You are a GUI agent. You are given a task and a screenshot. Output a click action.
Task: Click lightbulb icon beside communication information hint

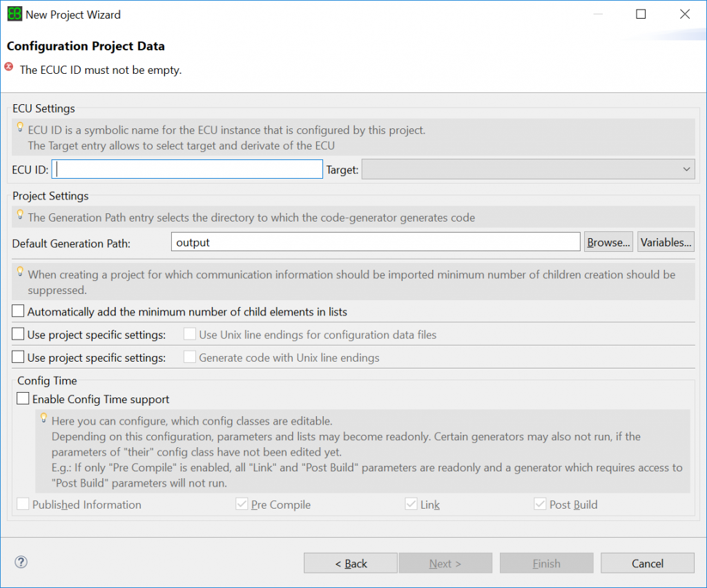point(21,271)
